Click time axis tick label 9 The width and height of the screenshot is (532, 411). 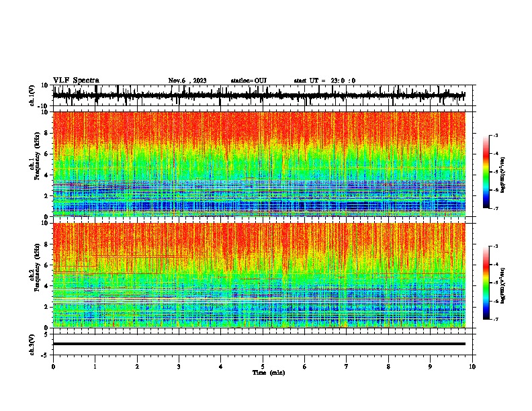(x=430, y=367)
